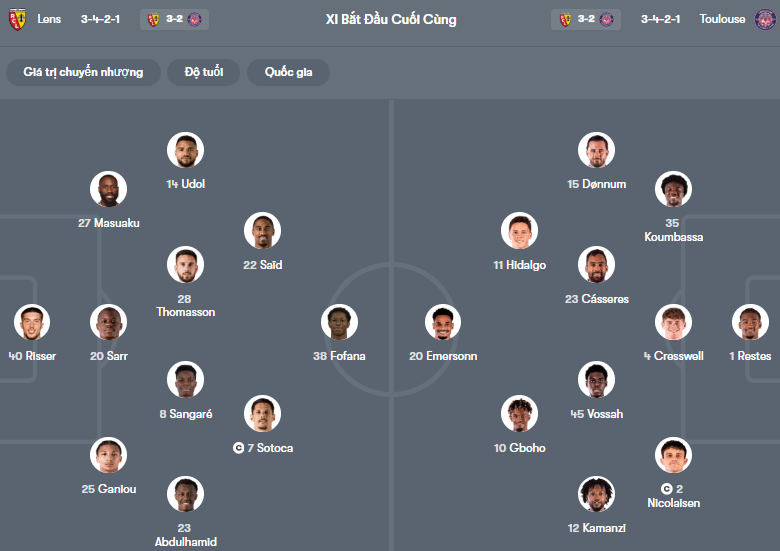Select Gboho's player avatar
The height and width of the screenshot is (551, 780).
519,414
